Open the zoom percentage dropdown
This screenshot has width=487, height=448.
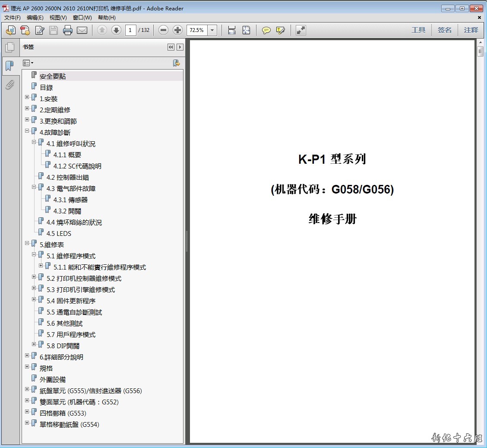[x=212, y=30]
